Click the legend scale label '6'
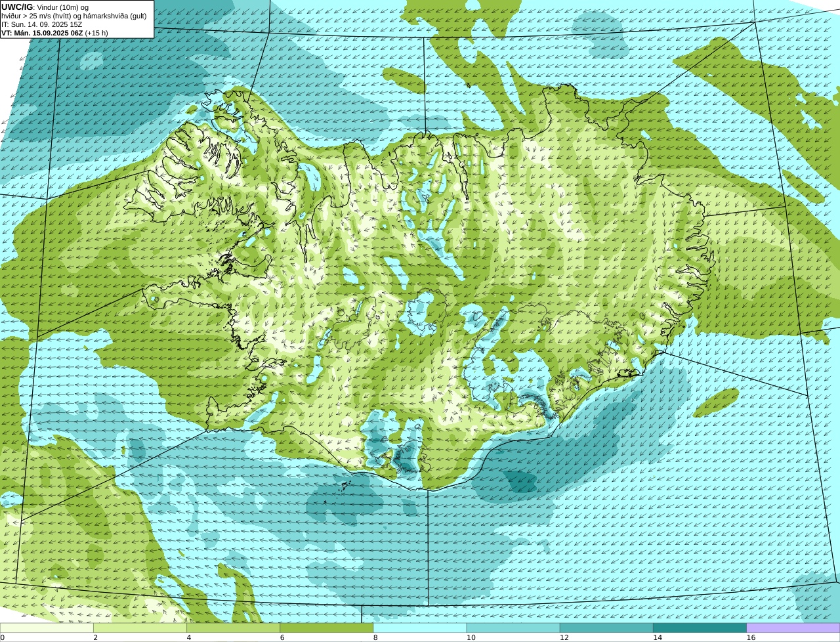840x642 pixels. click(x=282, y=637)
